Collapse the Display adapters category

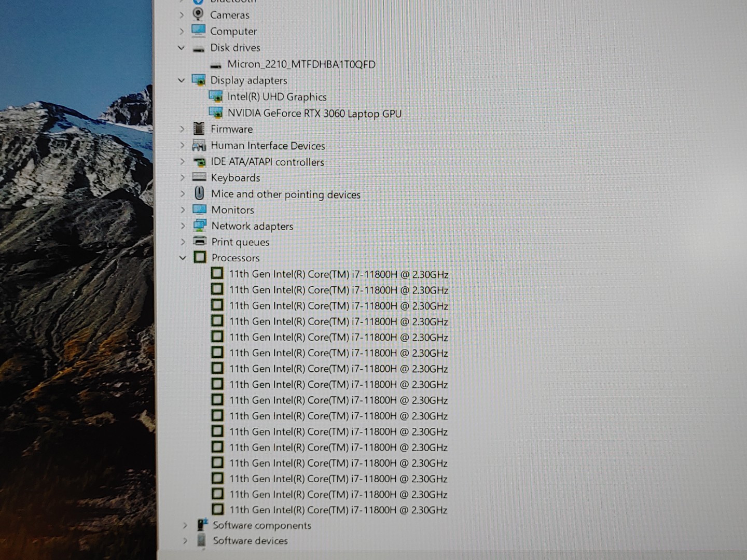click(x=181, y=80)
